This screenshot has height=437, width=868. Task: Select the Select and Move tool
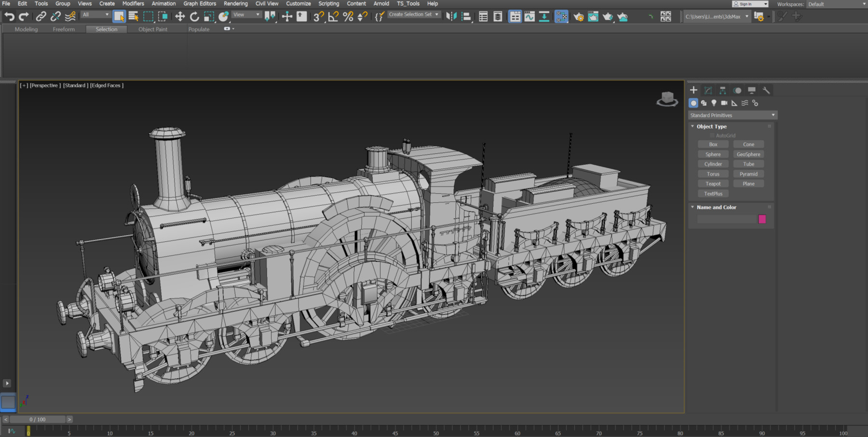pyautogui.click(x=180, y=16)
